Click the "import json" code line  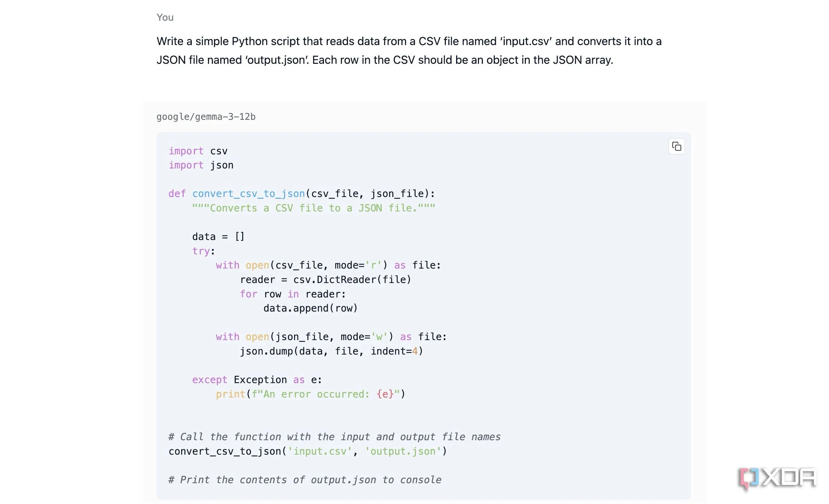(x=201, y=165)
